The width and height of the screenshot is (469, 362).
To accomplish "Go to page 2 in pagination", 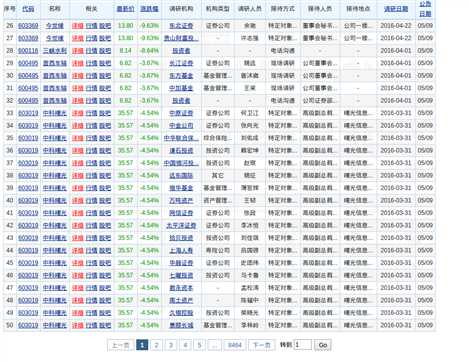I will click(x=157, y=345).
